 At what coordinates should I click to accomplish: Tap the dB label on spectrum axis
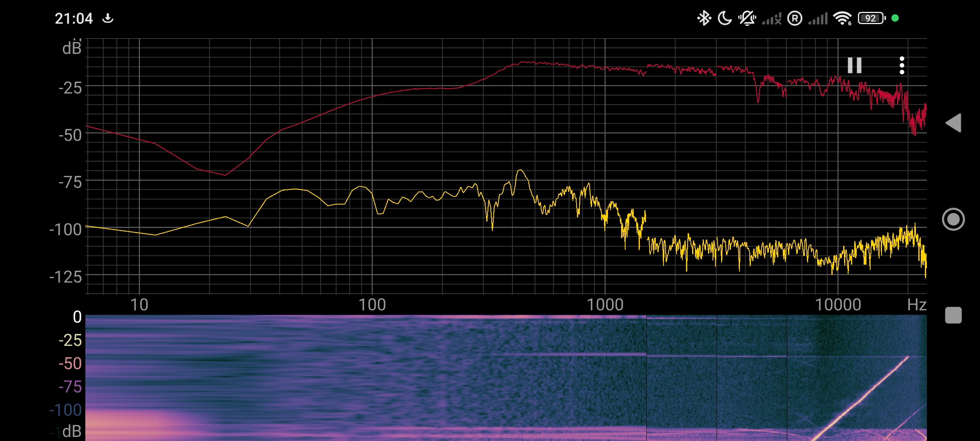pyautogui.click(x=72, y=48)
